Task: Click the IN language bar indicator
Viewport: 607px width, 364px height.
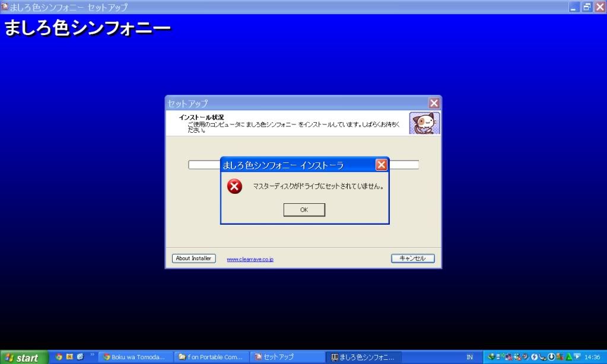Action: [469, 357]
